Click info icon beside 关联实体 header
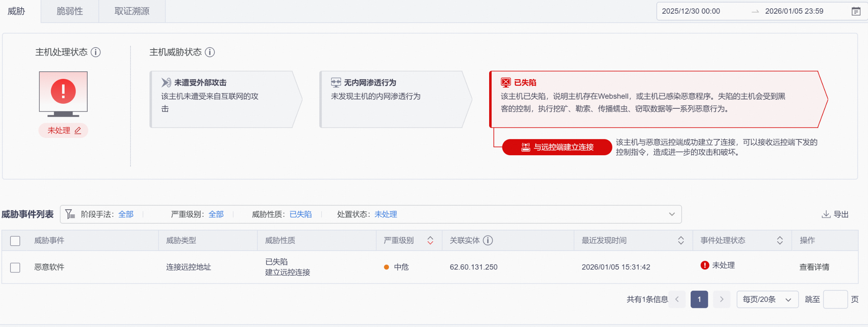The image size is (868, 327). pos(488,240)
